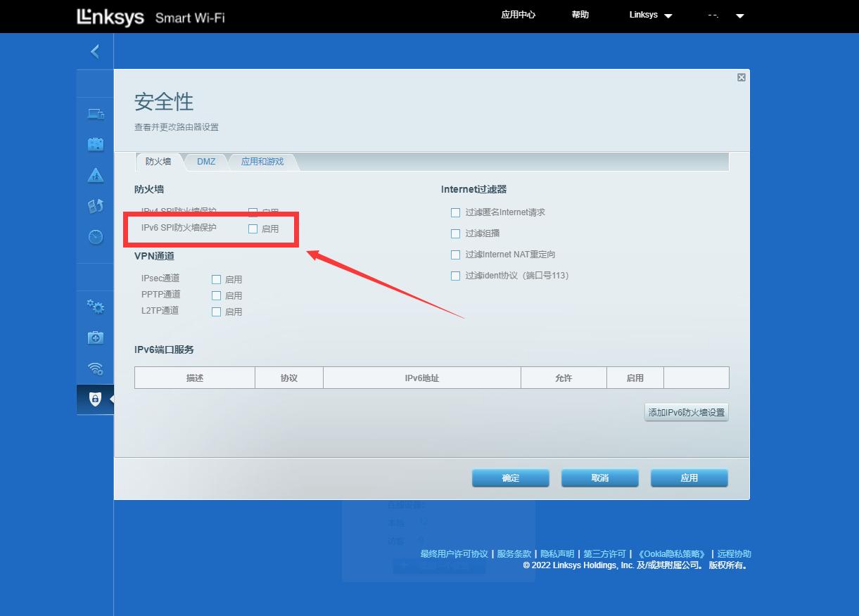859x616 pixels.
Task: Select the Media Prioritization icon
Action: [95, 206]
